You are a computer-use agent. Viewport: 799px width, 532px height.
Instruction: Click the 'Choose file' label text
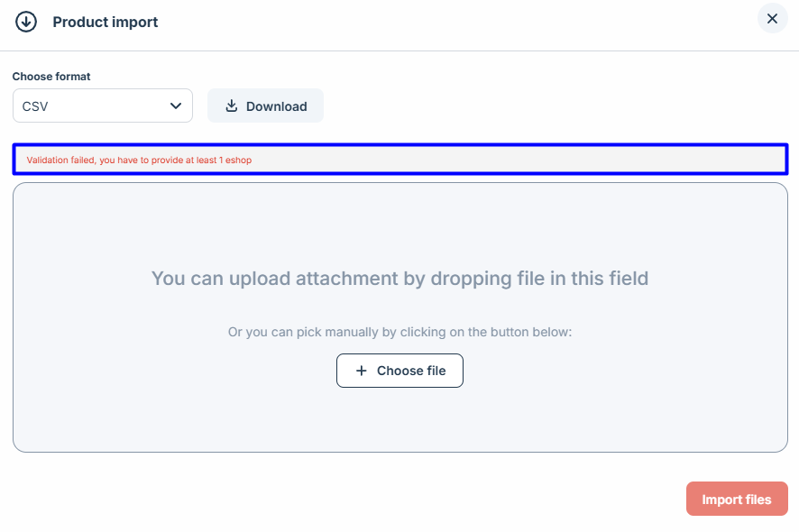[411, 371]
